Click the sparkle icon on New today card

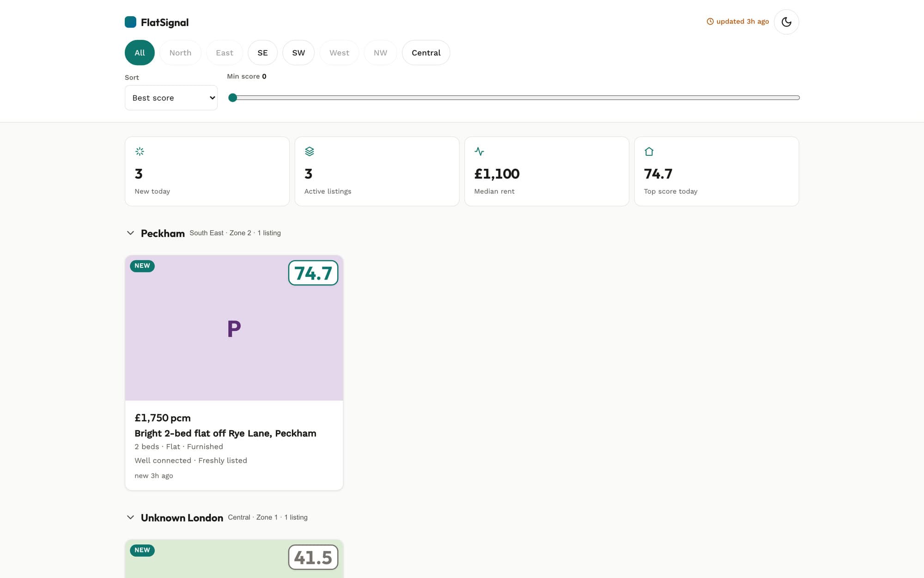click(x=140, y=151)
